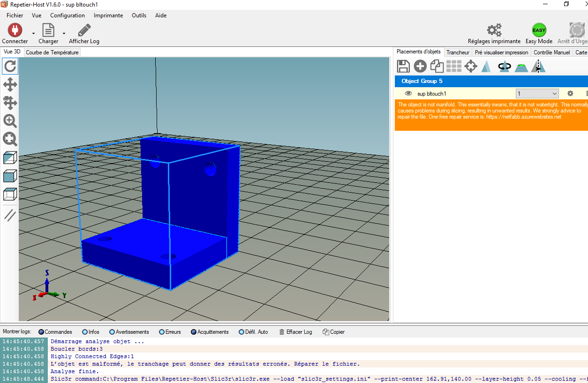Click the Arrêt d'Urgence emergency stop icon

tap(577, 30)
